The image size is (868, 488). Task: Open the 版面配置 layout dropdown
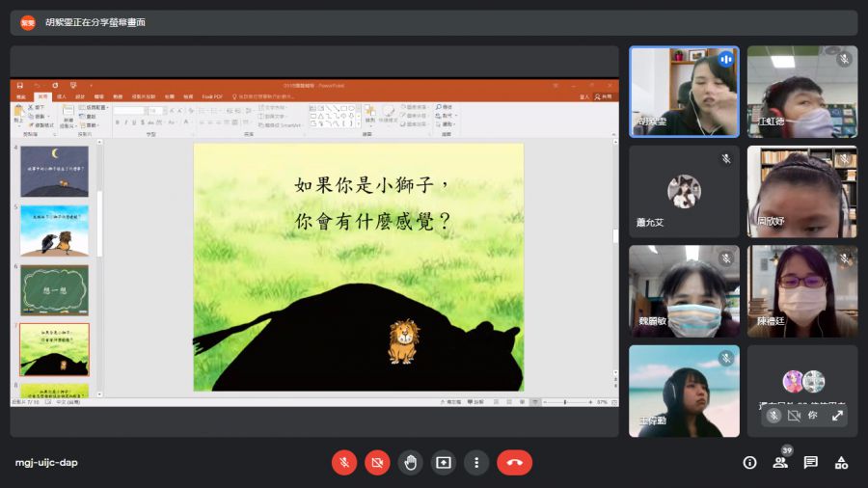[94, 107]
